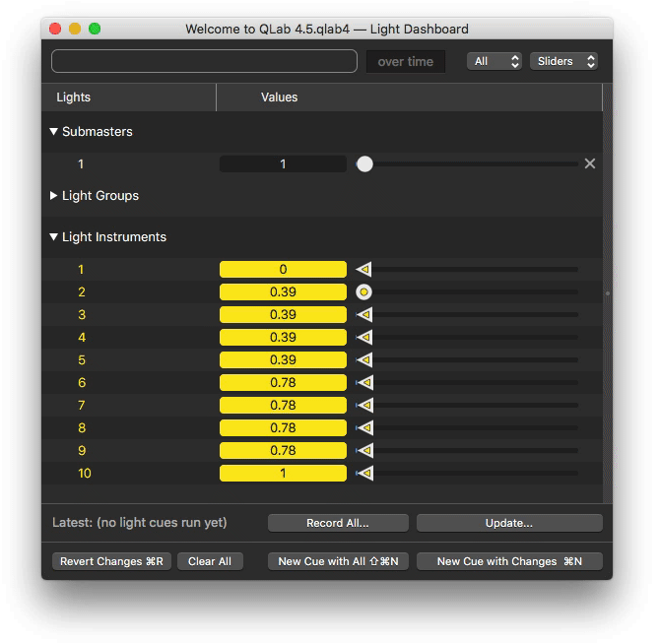Click instrument 1 slider handle
The height and width of the screenshot is (644, 660).
coord(364,269)
